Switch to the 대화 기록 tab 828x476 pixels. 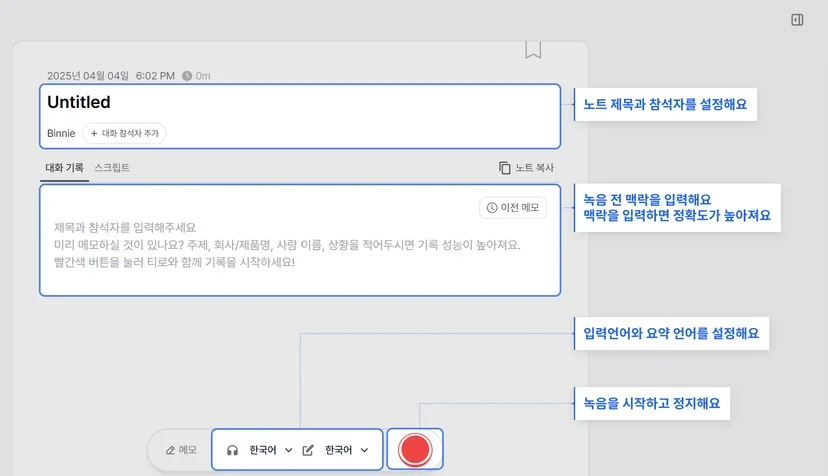[64, 168]
